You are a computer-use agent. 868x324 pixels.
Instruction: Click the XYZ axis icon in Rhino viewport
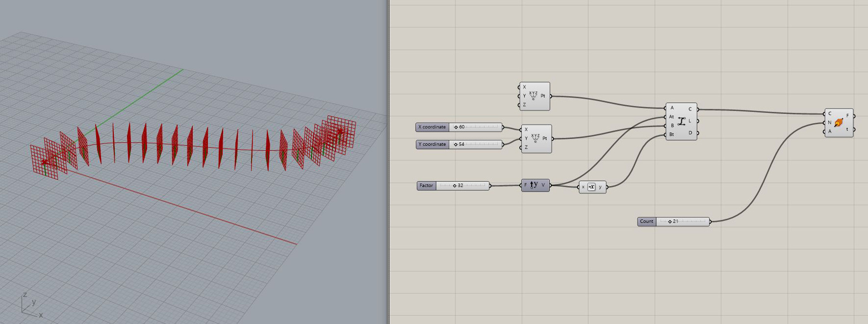click(x=31, y=304)
